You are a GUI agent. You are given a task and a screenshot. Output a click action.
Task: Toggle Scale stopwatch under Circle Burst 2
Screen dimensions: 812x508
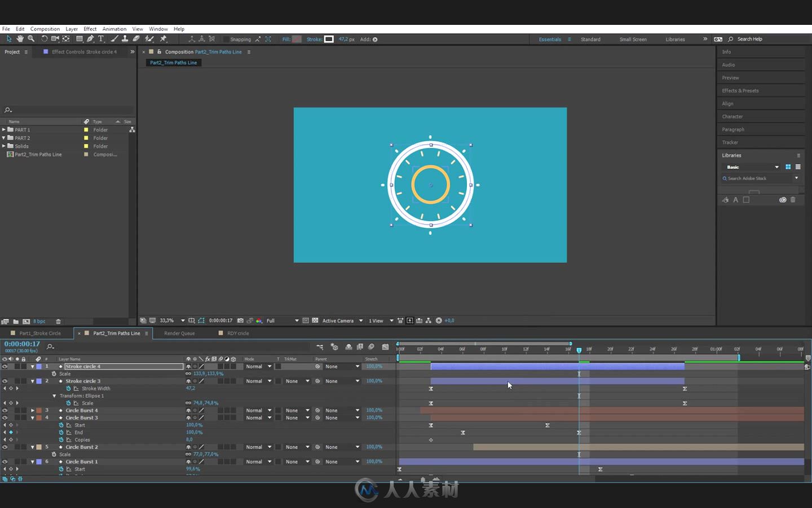point(54,454)
